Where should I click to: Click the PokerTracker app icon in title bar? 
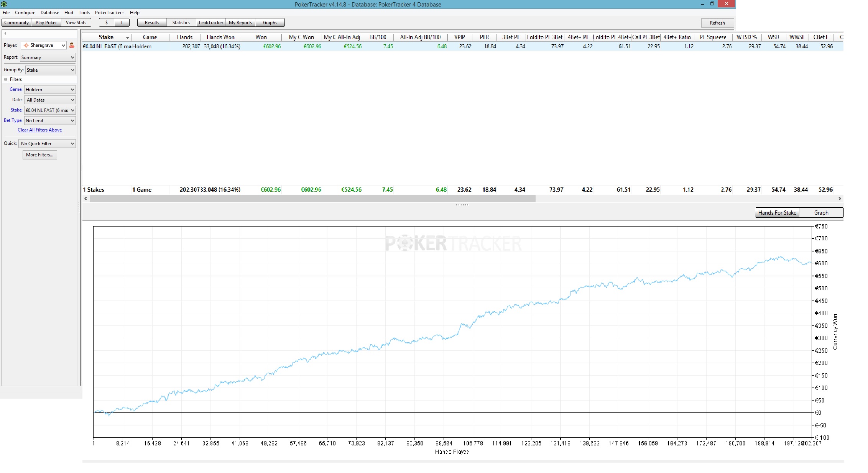click(x=4, y=4)
